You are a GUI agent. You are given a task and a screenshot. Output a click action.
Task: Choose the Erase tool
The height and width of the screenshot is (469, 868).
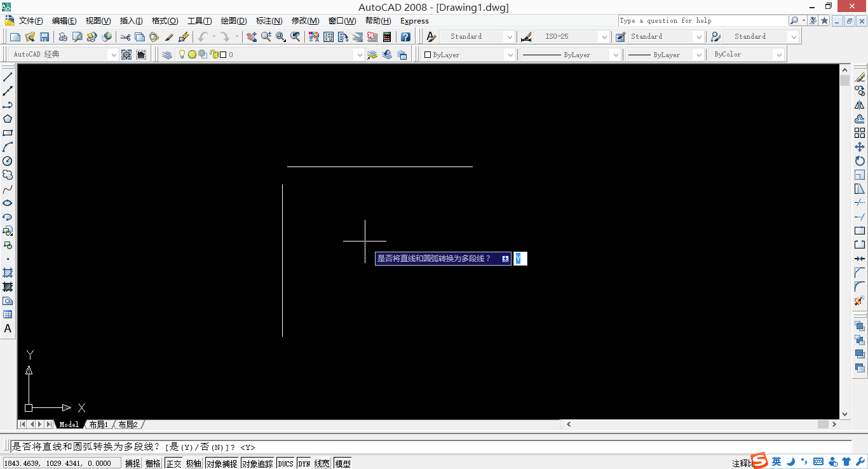860,77
